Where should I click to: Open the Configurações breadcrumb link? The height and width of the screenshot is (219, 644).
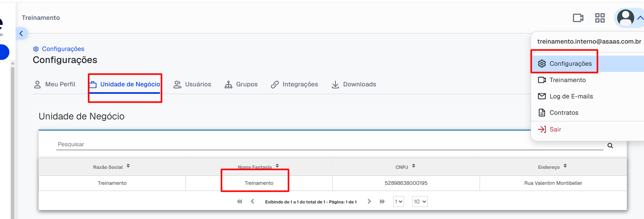[x=63, y=49]
